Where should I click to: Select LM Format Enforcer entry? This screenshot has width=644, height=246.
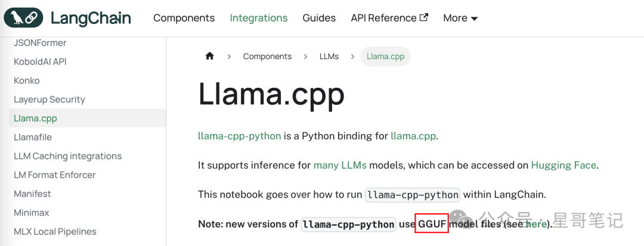(55, 175)
